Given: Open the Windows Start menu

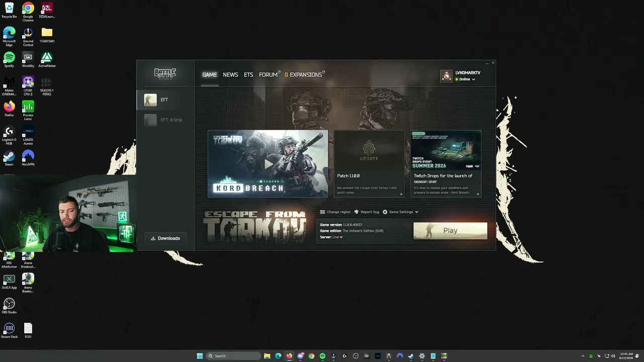Looking at the screenshot, I should pos(200,356).
